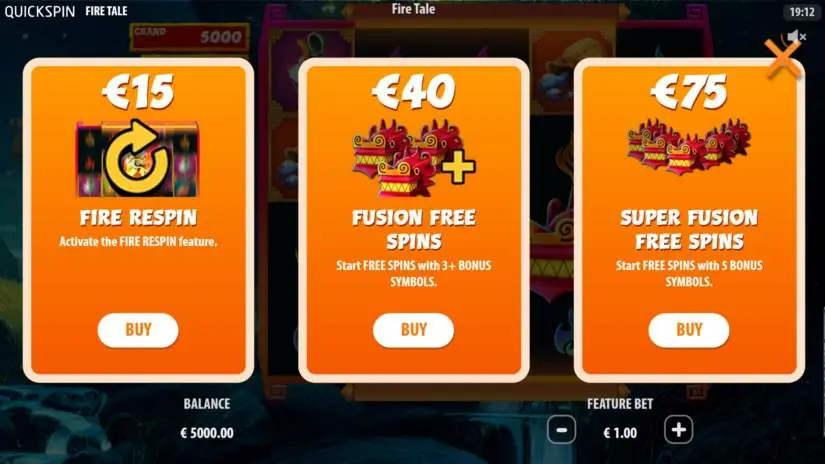Close the feature buy menu

tap(783, 58)
